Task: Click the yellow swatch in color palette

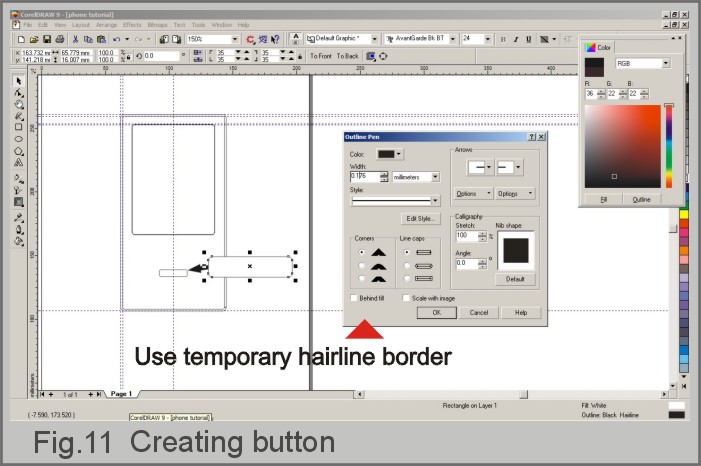Action: click(684, 215)
